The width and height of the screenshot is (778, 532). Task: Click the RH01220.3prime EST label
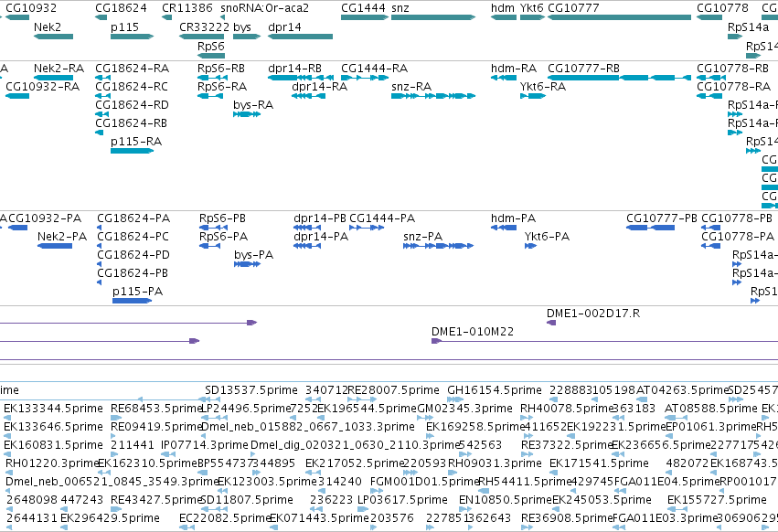(x=53, y=463)
